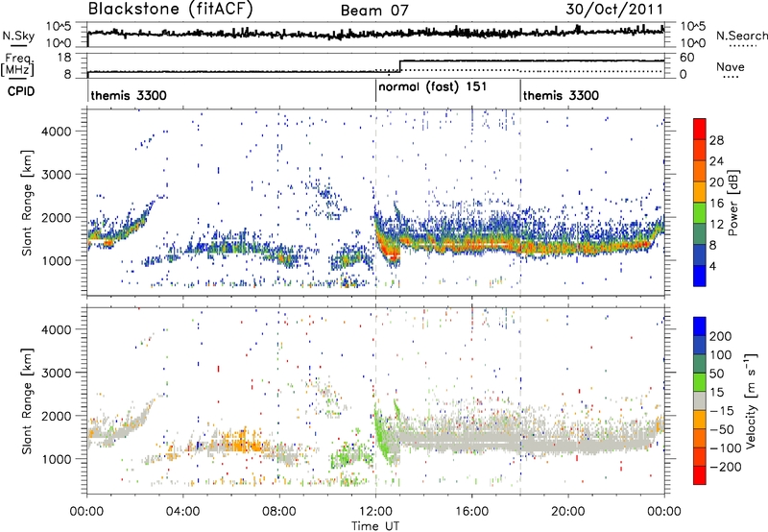
Task: Select the "Beam 07" heading
Action: 374,11
